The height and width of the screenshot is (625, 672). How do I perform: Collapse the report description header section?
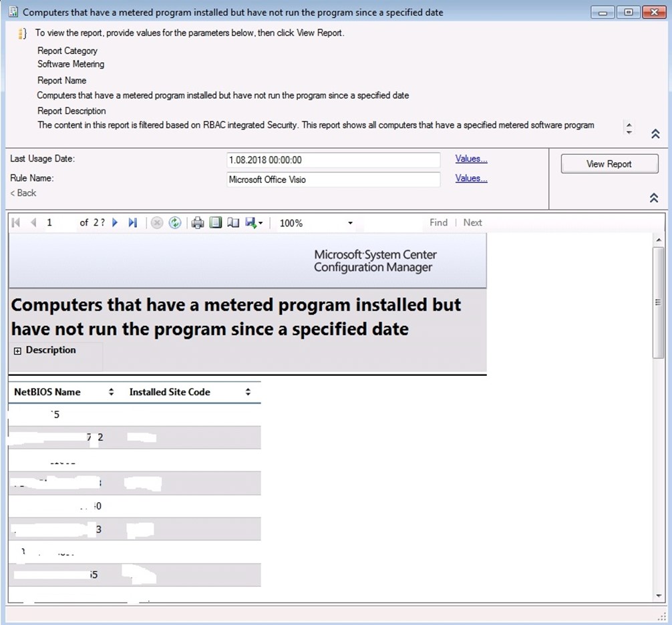point(655,134)
